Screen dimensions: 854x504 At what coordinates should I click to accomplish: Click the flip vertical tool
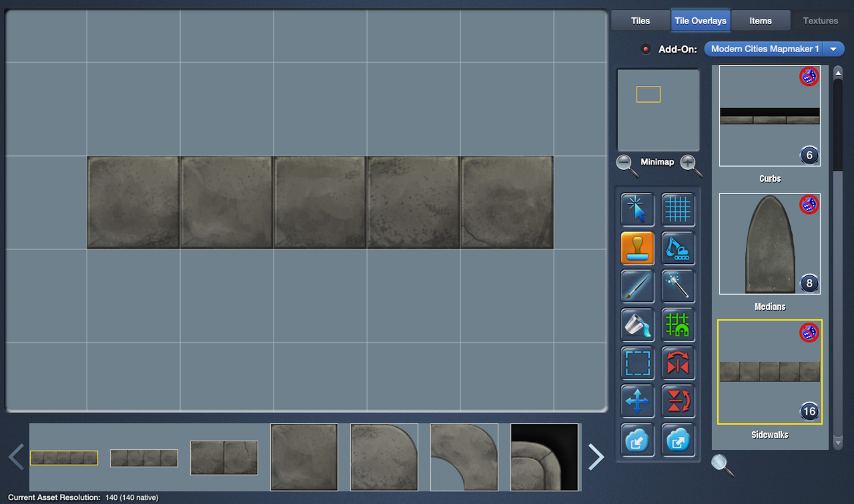[x=678, y=401]
